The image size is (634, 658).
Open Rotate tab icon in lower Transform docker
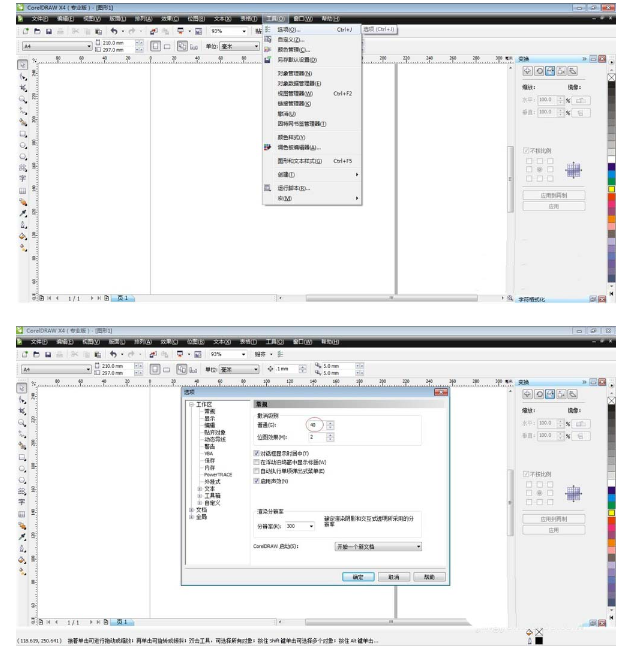[x=539, y=394]
